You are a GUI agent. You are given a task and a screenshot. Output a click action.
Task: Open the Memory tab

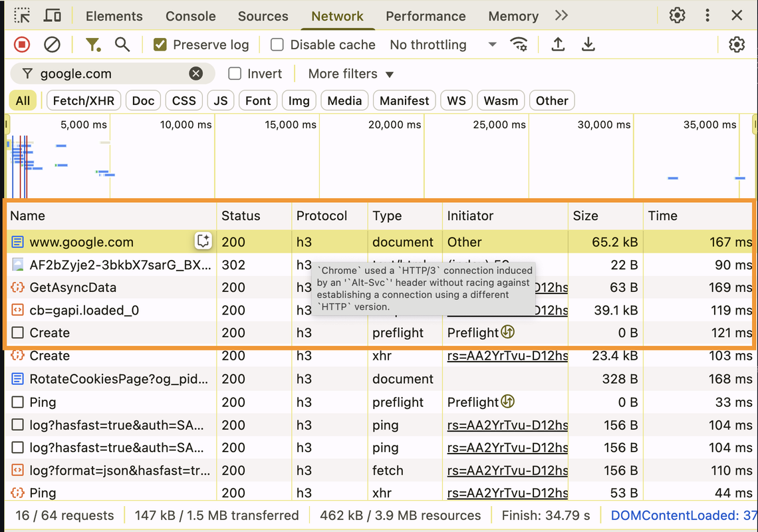click(x=513, y=16)
